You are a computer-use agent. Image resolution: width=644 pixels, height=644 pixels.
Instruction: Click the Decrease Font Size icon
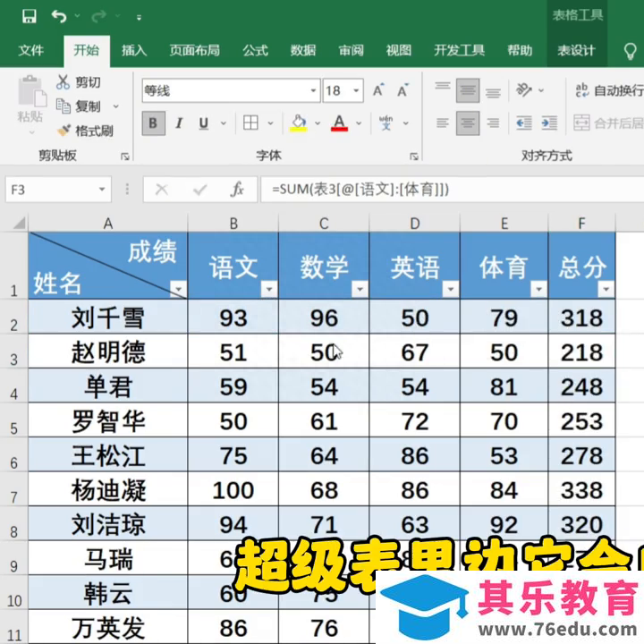(402, 90)
